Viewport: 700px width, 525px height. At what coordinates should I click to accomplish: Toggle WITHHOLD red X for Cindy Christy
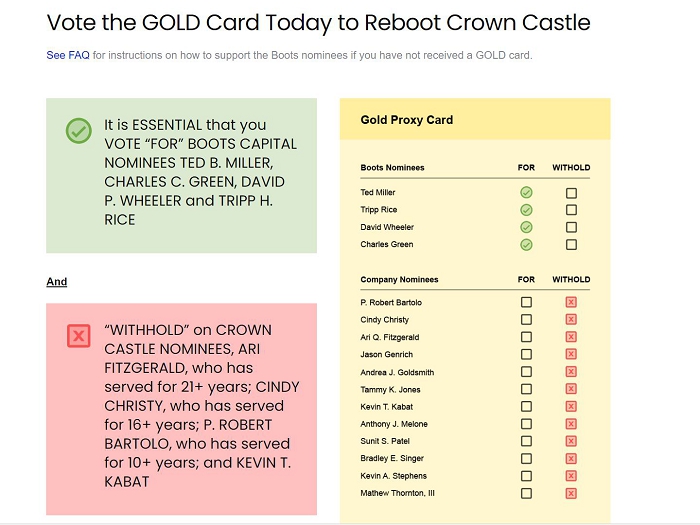click(571, 320)
